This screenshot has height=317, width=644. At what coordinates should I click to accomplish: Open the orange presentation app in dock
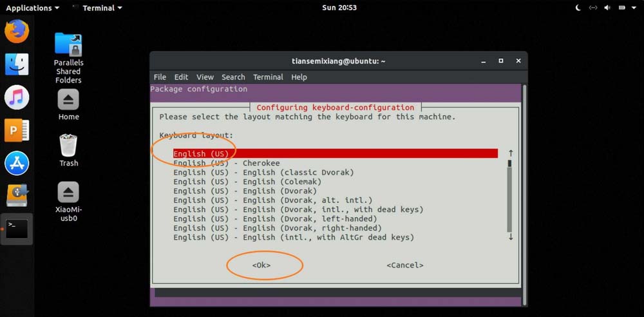click(17, 130)
